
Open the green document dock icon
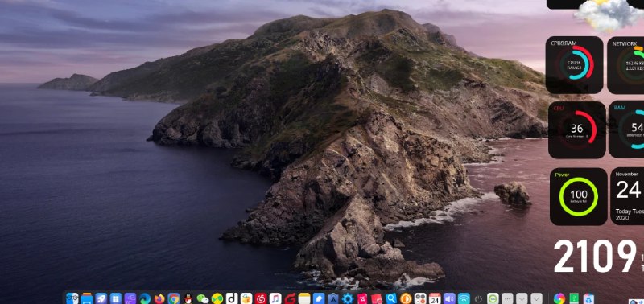click(574, 298)
